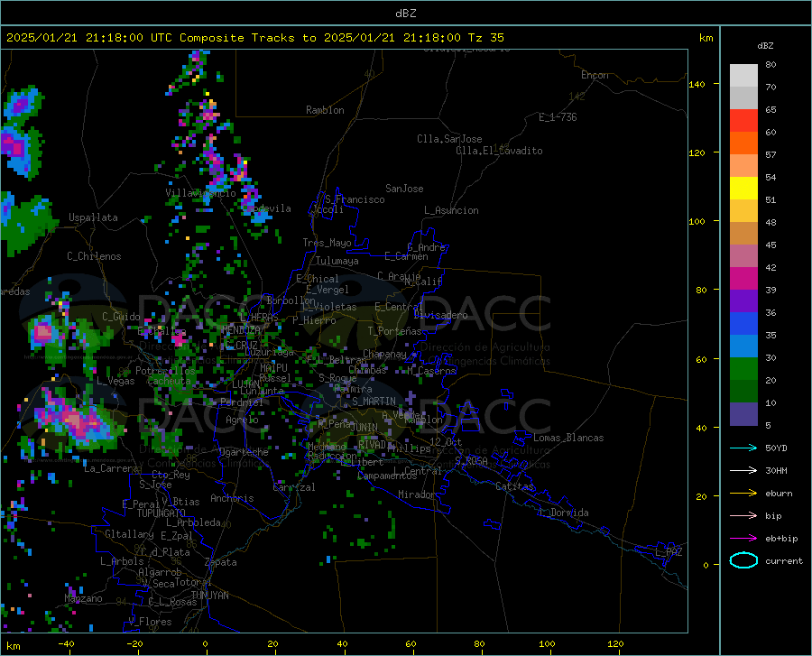Image resolution: width=812 pixels, height=656 pixels.
Task: Click the magenta eb+bip arrow symbol
Action: [743, 538]
